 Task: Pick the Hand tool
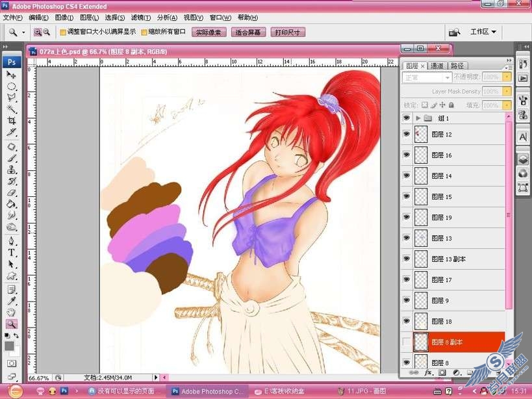coord(11,312)
